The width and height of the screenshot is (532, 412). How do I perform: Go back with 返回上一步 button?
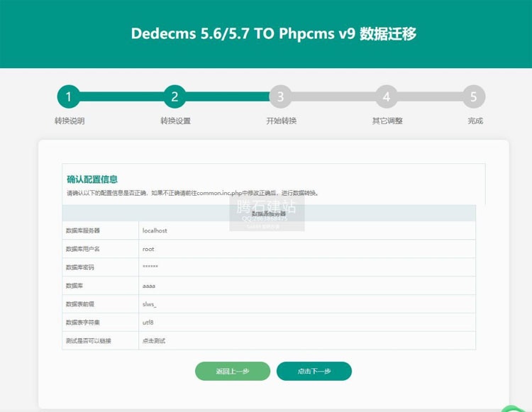pyautogui.click(x=233, y=371)
